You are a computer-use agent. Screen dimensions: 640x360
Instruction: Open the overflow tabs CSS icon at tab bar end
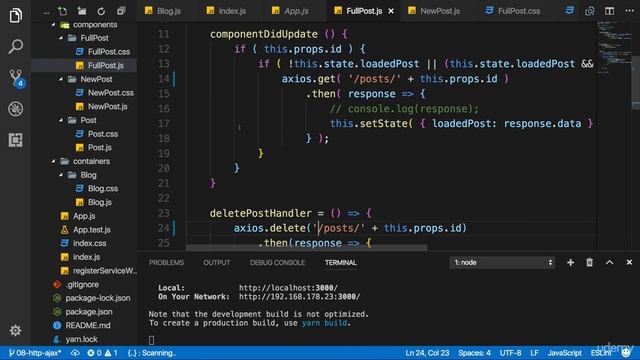(569, 11)
